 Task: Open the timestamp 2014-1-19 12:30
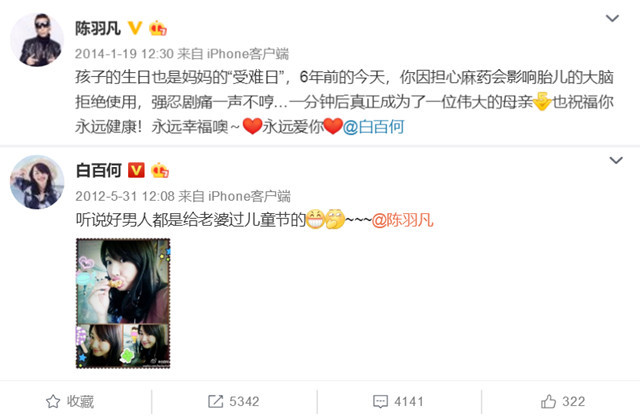124,53
